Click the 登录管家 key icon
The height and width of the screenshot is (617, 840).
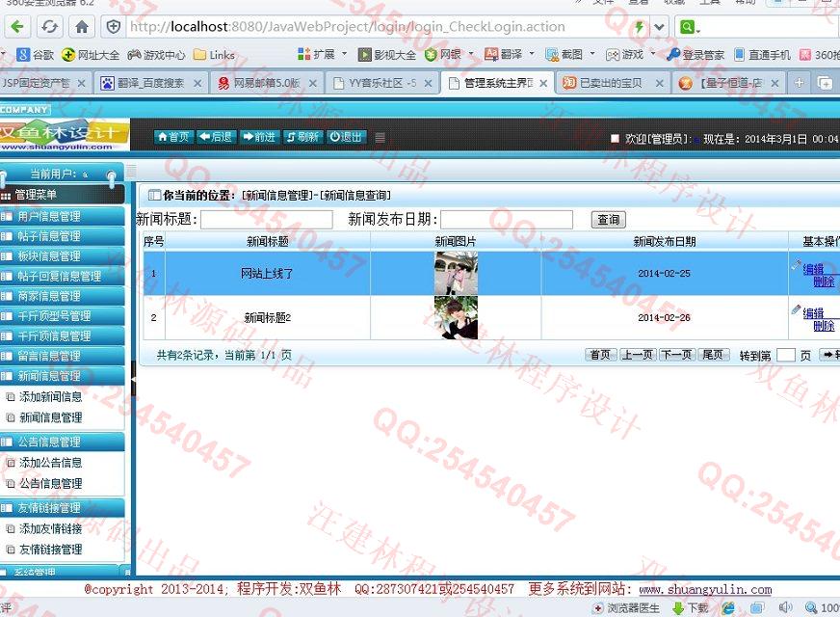[672, 54]
